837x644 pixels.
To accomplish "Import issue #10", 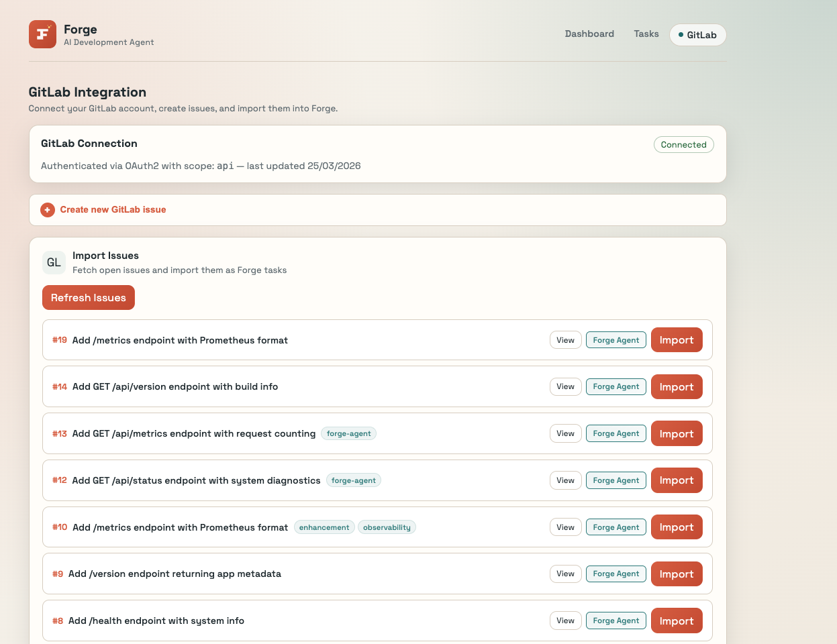I will pos(677,527).
